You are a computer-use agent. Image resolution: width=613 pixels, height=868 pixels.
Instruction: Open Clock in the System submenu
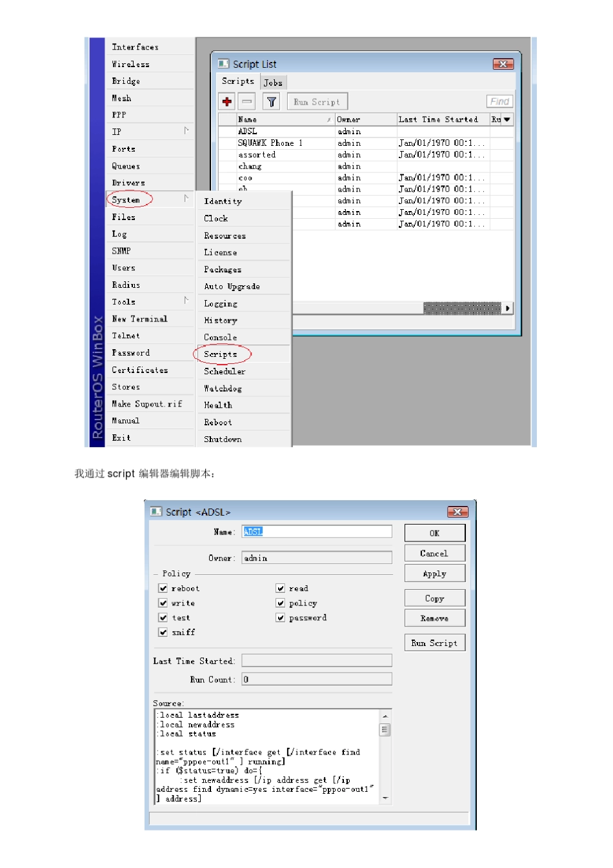coord(243,218)
